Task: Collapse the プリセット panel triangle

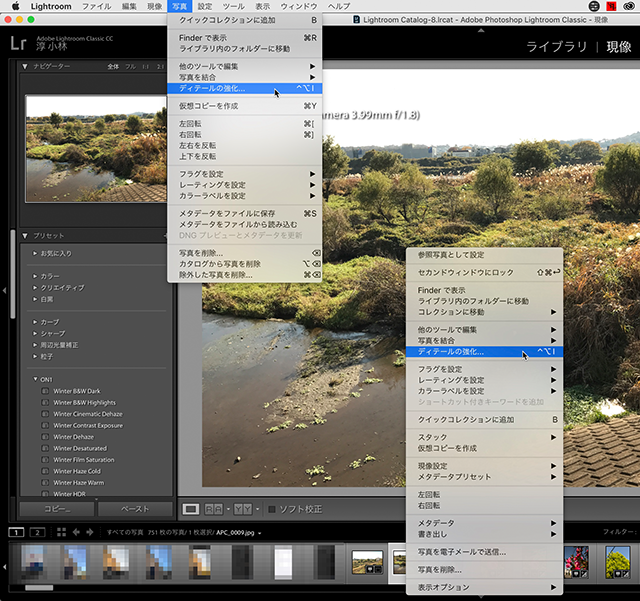Action: tap(25, 236)
